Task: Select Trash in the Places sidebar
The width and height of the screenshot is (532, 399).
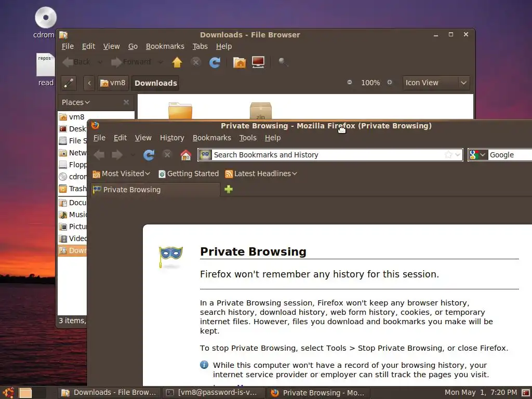Action: pyautogui.click(x=73, y=189)
